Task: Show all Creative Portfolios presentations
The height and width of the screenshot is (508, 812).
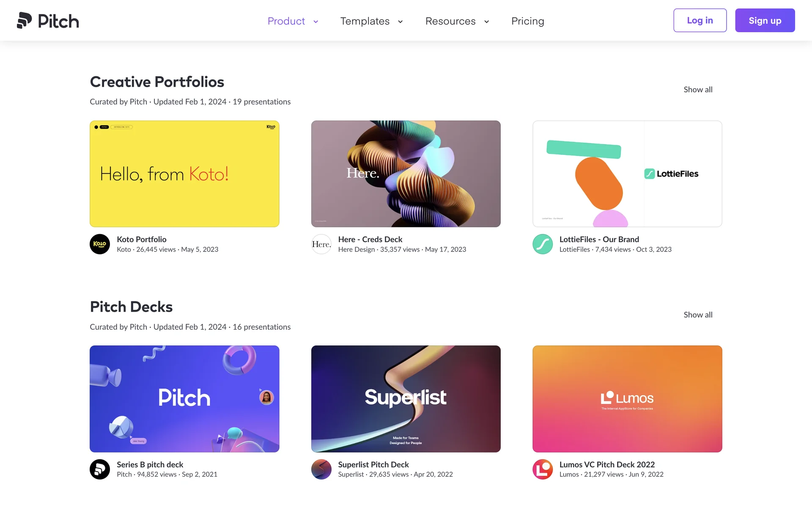Action: click(x=698, y=90)
